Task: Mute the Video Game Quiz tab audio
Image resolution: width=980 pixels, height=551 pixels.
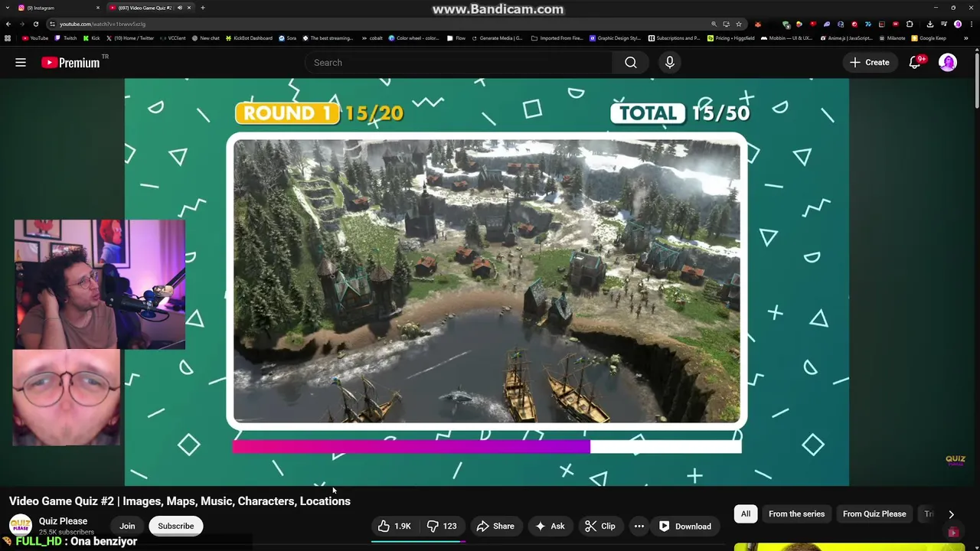Action: pos(180,8)
